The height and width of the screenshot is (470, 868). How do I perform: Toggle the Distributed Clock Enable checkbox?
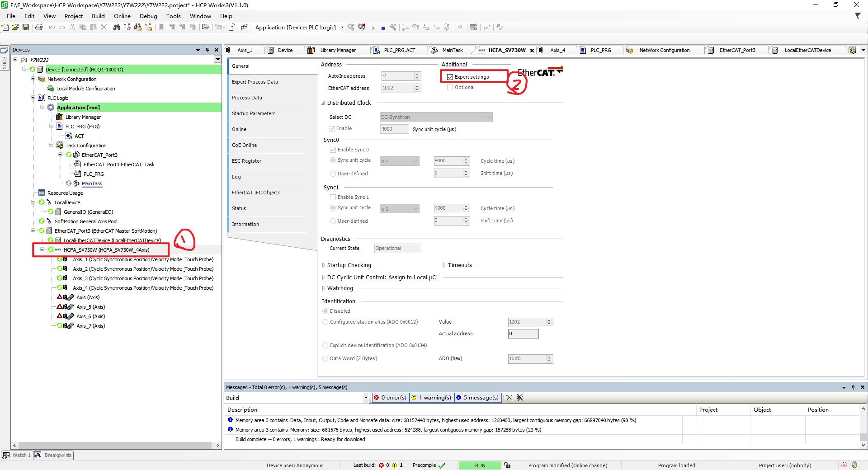[332, 129]
